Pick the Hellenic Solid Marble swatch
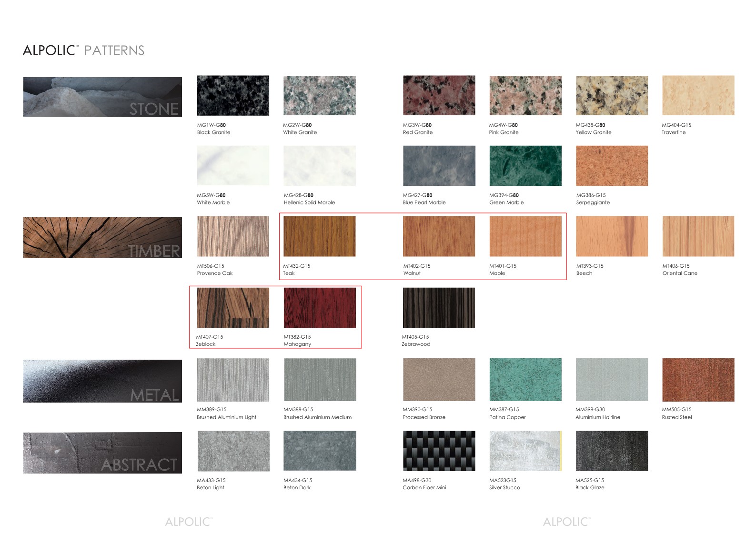 [319, 166]
